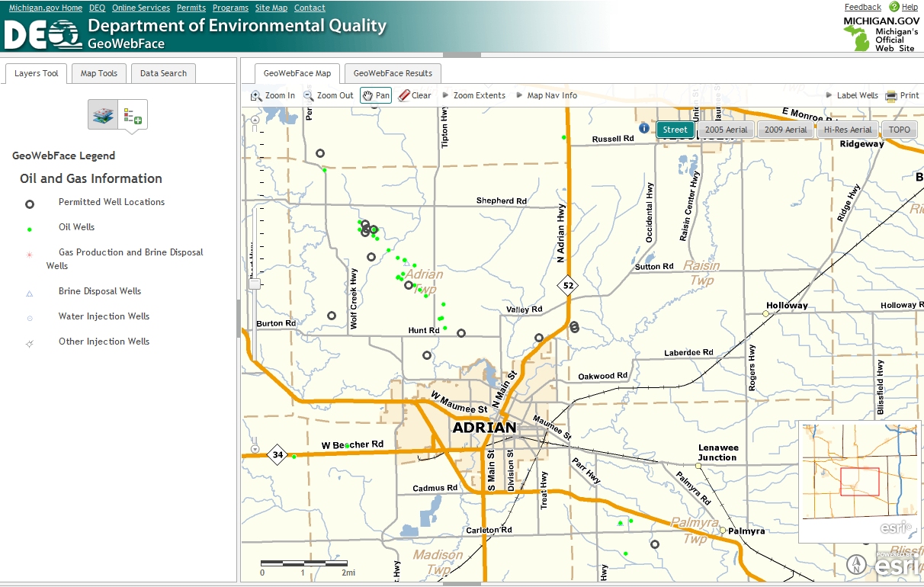Screen dimensions: 924x587
Task: Open the Print tool with printer icon
Action: point(902,95)
